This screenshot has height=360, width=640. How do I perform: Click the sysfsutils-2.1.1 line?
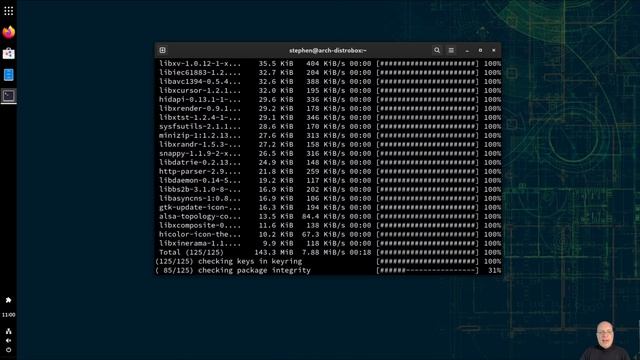click(330, 127)
